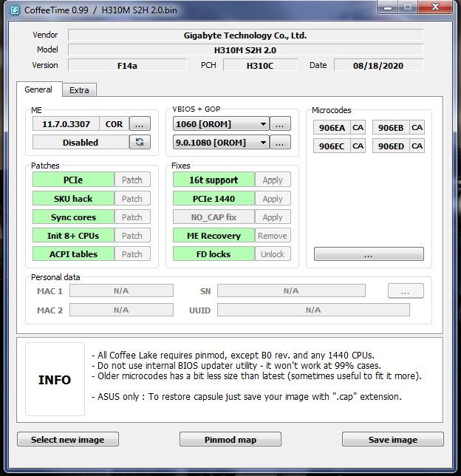Remove the ME Recovery fix
This screenshot has height=476, width=461.
point(273,236)
